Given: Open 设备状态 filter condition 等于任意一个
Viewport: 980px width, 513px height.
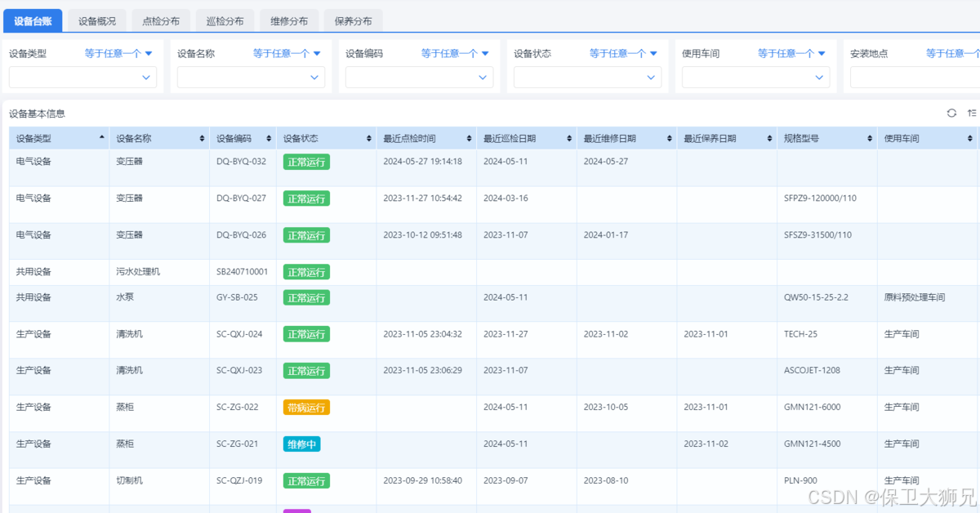Looking at the screenshot, I should point(623,53).
